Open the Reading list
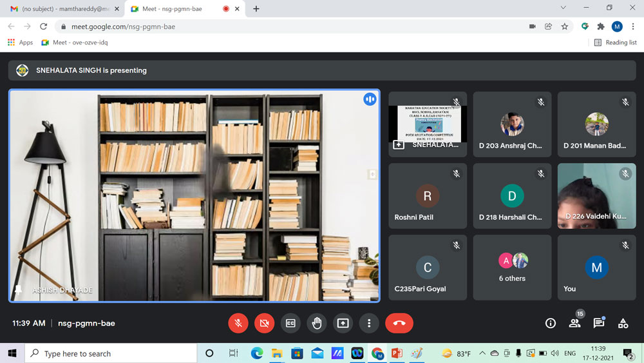The width and height of the screenshot is (644, 363). [615, 43]
